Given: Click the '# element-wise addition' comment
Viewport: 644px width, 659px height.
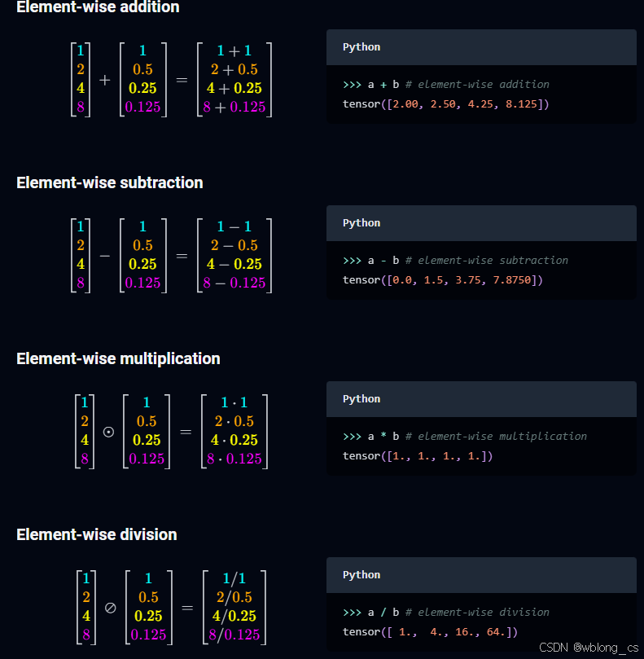Looking at the screenshot, I should (x=477, y=85).
